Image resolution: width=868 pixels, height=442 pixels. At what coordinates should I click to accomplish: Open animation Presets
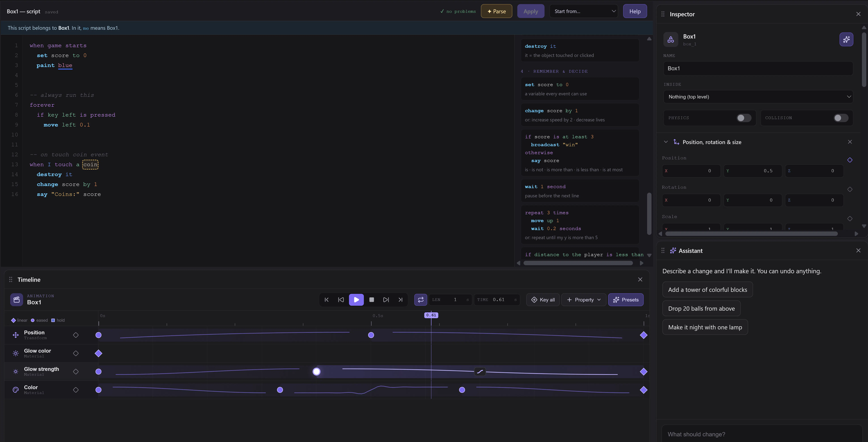tap(626, 299)
